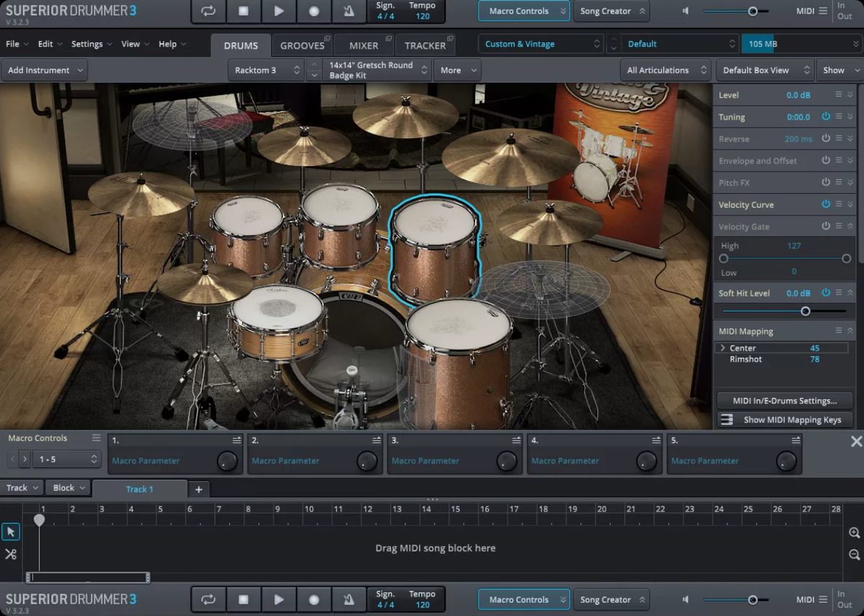Screen dimensions: 864x616
Task: Click MIDI In/E-Drums Settings button
Action: click(785, 401)
